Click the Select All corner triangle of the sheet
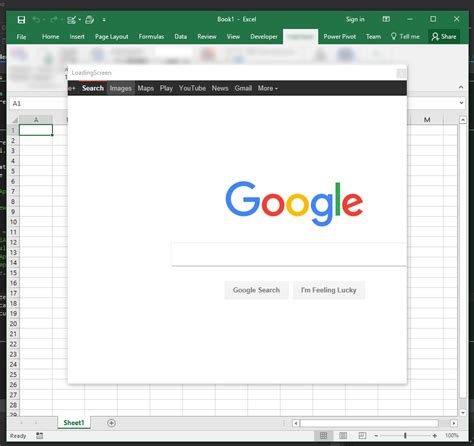 (x=15, y=120)
